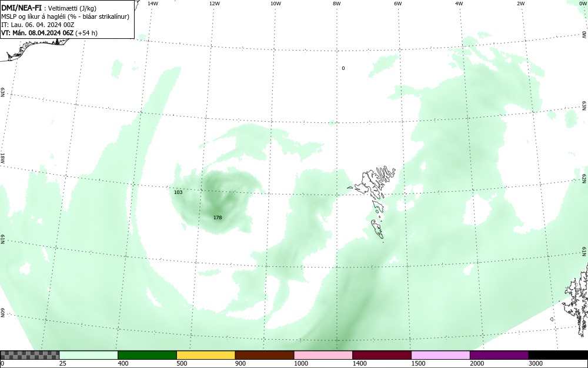This screenshot has width=588, height=368.
Task: Click the brown 900-1000 legend swatch
Action: pyautogui.click(x=265, y=355)
